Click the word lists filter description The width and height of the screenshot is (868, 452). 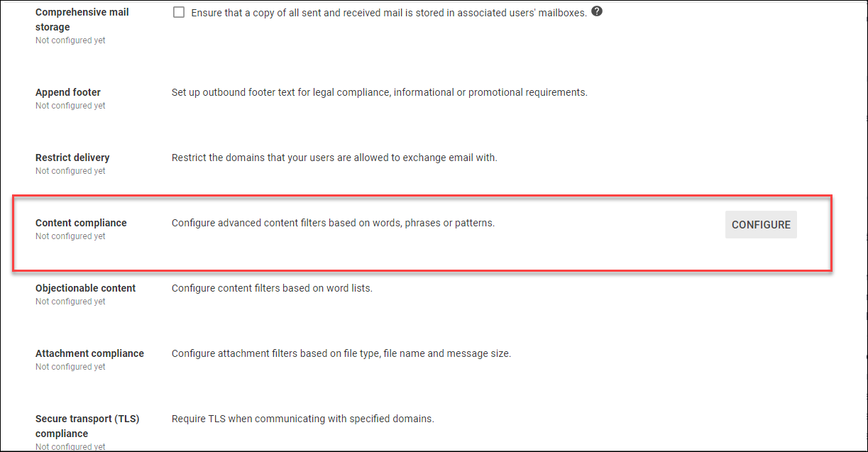point(272,288)
